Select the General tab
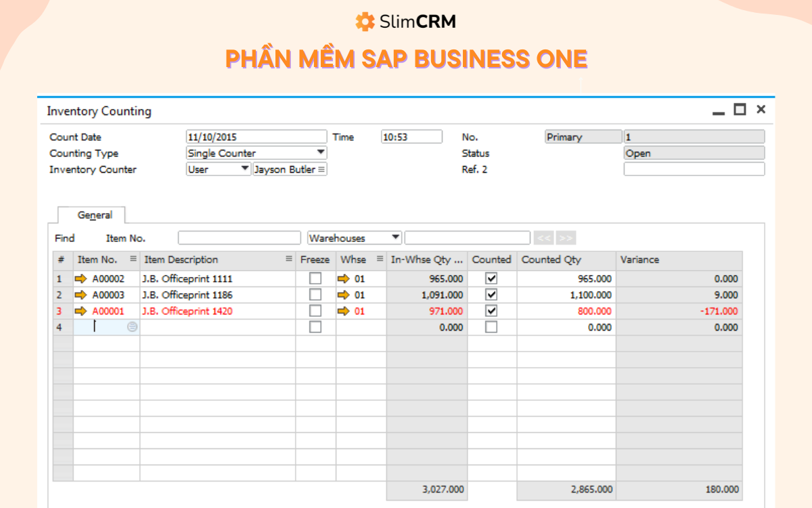 [94, 215]
